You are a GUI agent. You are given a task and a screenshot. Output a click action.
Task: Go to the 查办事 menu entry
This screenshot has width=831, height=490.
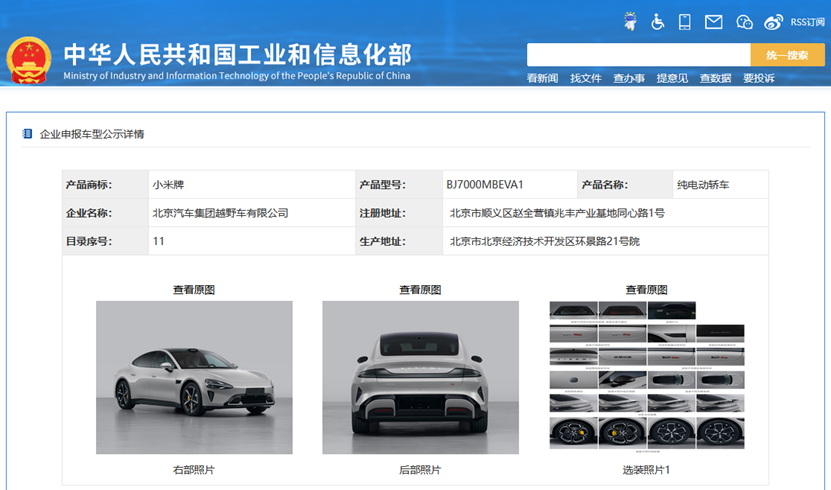[x=629, y=78]
